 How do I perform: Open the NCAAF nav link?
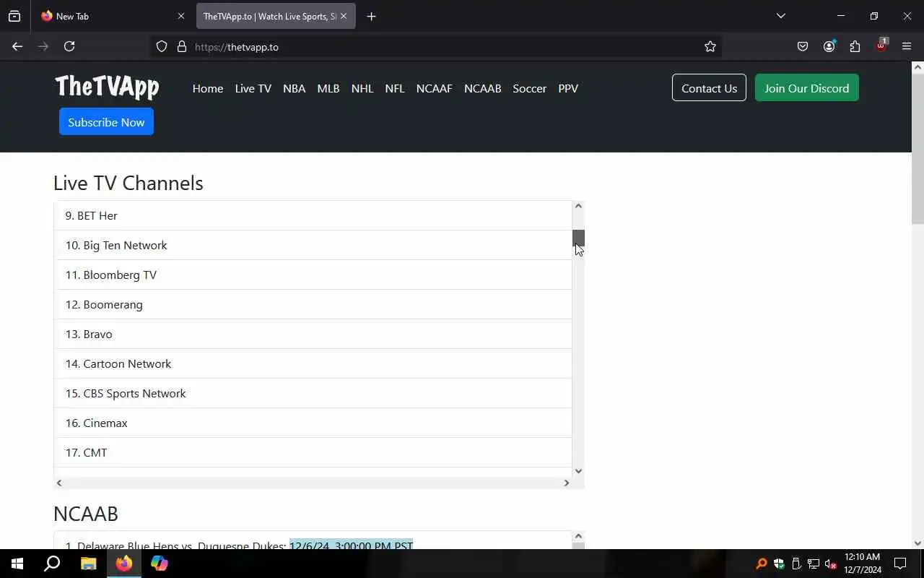(435, 88)
